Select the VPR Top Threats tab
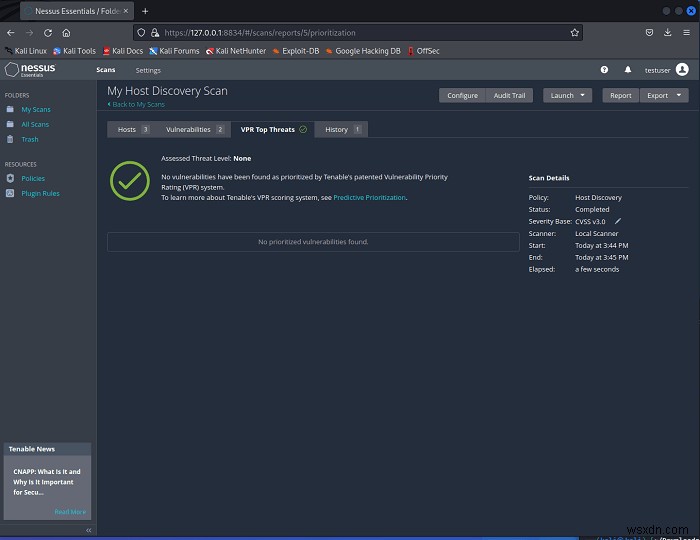700x540 pixels. coord(273,129)
